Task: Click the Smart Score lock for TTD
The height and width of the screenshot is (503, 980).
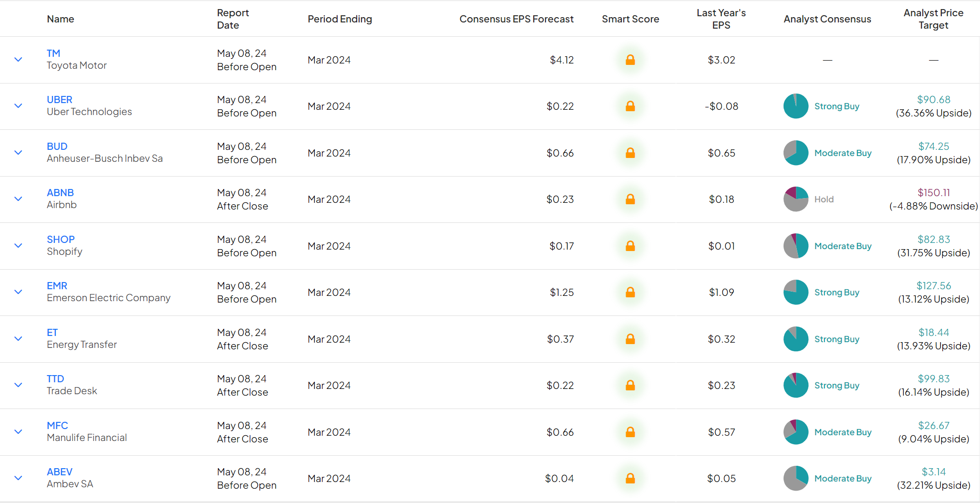Action: (x=630, y=385)
